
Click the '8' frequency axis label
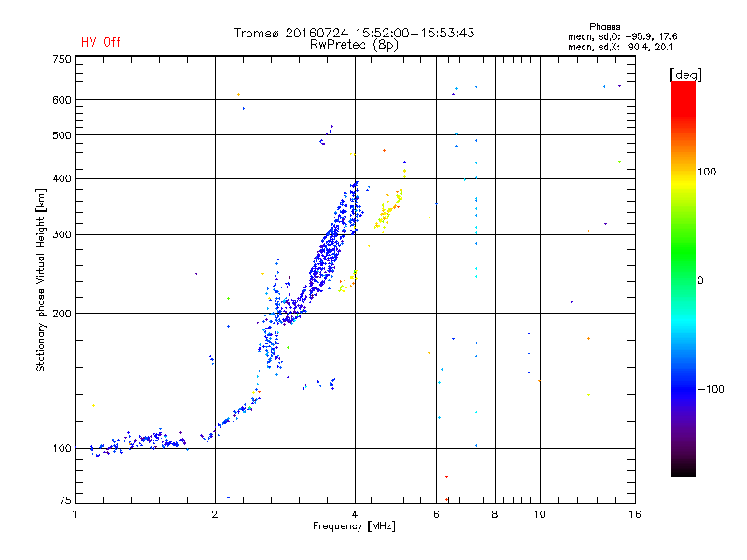click(x=495, y=514)
